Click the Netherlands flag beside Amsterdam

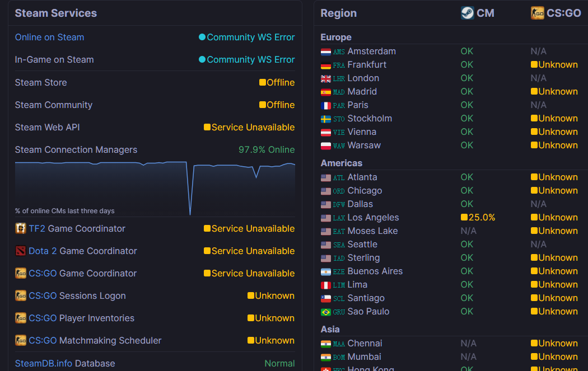(326, 51)
